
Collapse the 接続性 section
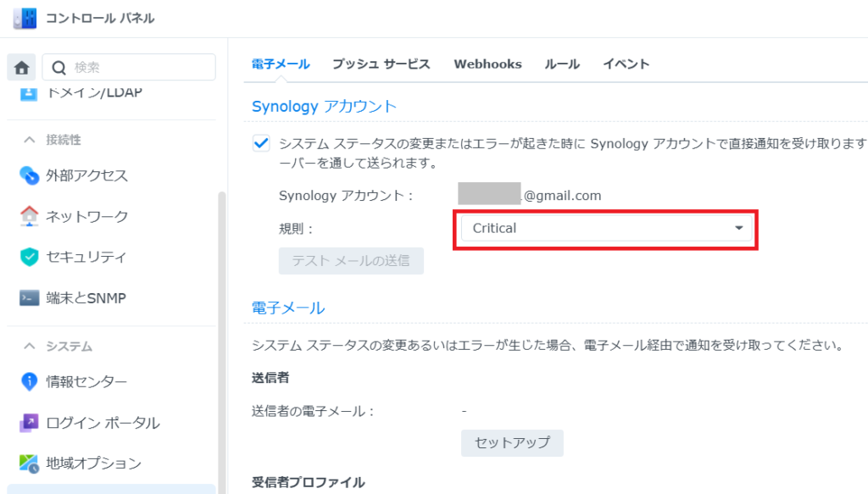(x=30, y=140)
